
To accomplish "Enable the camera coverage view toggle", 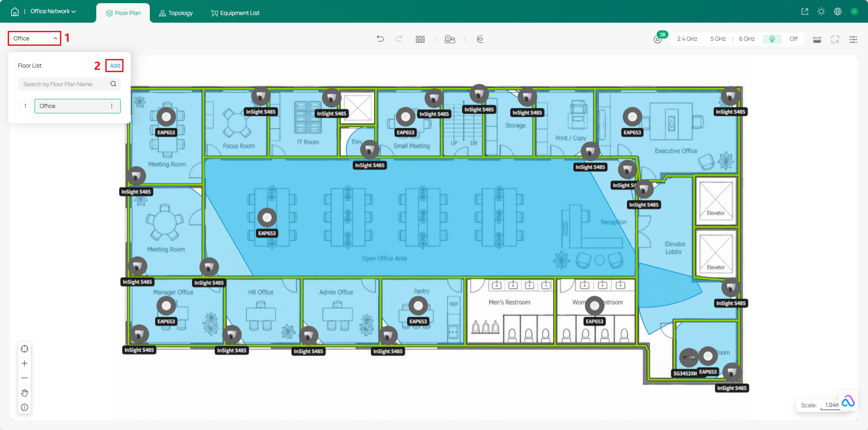I will coord(772,39).
